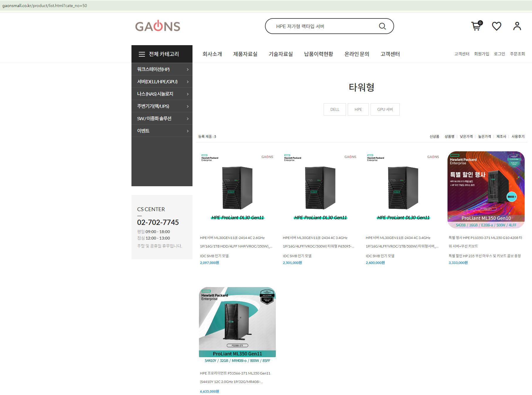Click the 2,097,000원 price

pos(210,263)
